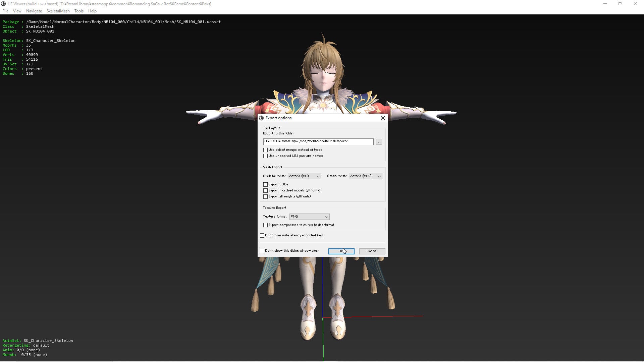Click the Object name SK_NB104_001
The width and height of the screenshot is (644, 362).
click(40, 31)
